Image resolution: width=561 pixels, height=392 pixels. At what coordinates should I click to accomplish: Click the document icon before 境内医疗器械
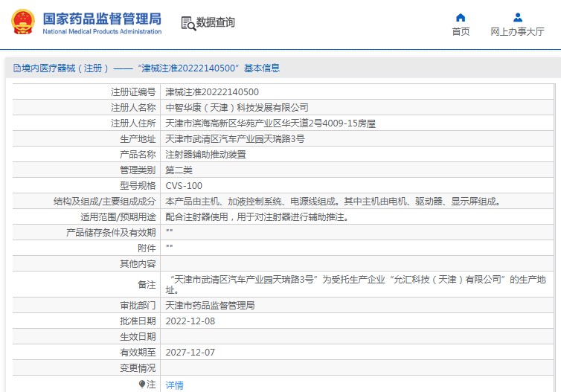(x=16, y=68)
